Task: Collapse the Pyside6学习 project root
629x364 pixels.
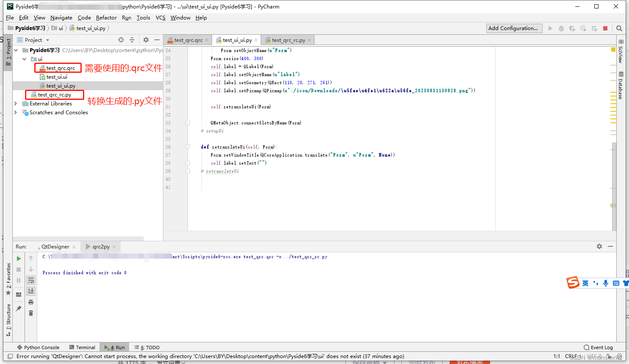Action: tap(16, 50)
